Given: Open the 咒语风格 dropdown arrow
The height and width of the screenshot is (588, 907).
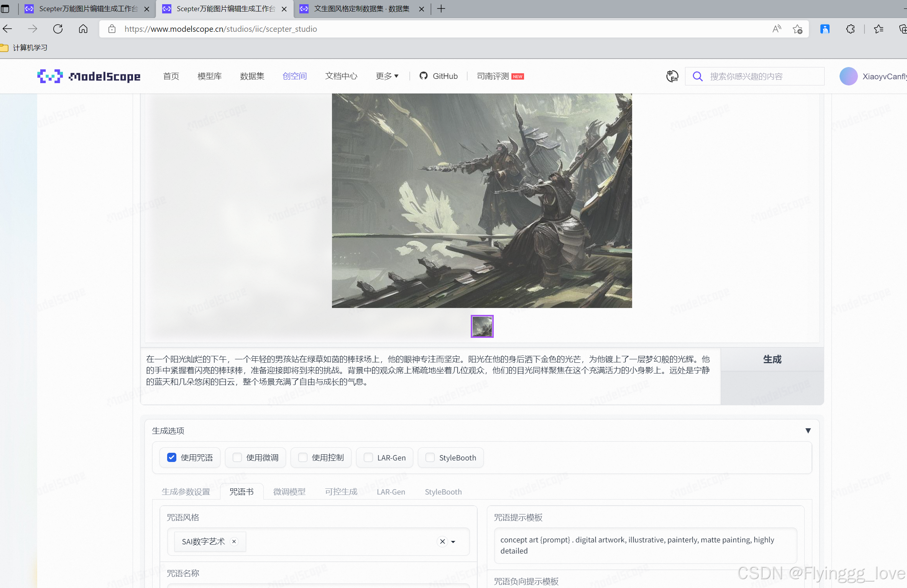Looking at the screenshot, I should point(453,542).
